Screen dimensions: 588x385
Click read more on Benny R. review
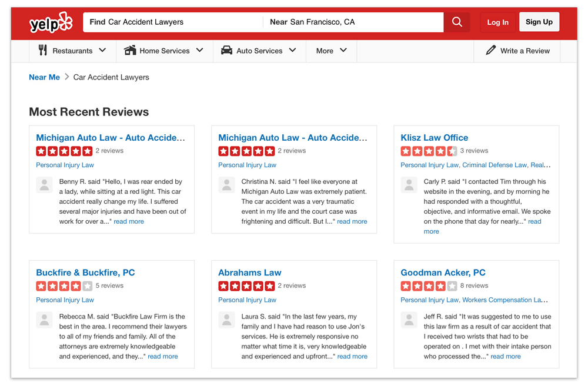[129, 221]
